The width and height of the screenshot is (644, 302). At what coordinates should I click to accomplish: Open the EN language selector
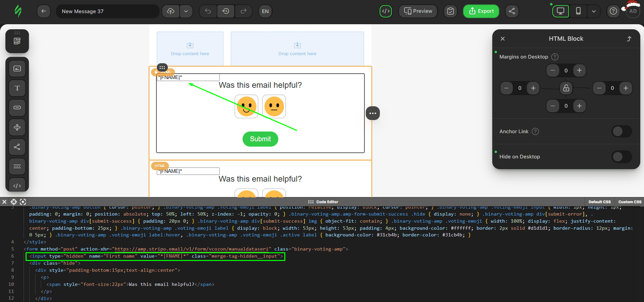coord(265,11)
